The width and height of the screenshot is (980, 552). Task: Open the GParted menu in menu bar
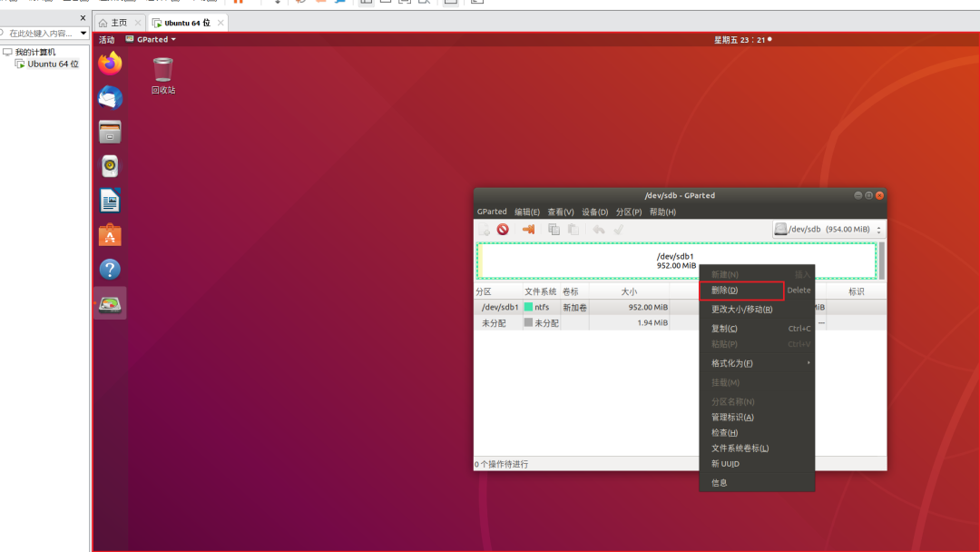[x=492, y=212]
